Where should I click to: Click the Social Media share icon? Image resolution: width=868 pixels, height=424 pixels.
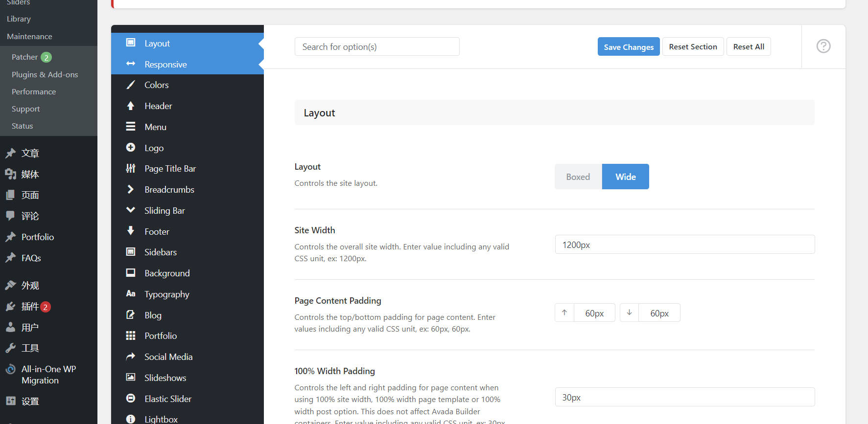point(131,357)
